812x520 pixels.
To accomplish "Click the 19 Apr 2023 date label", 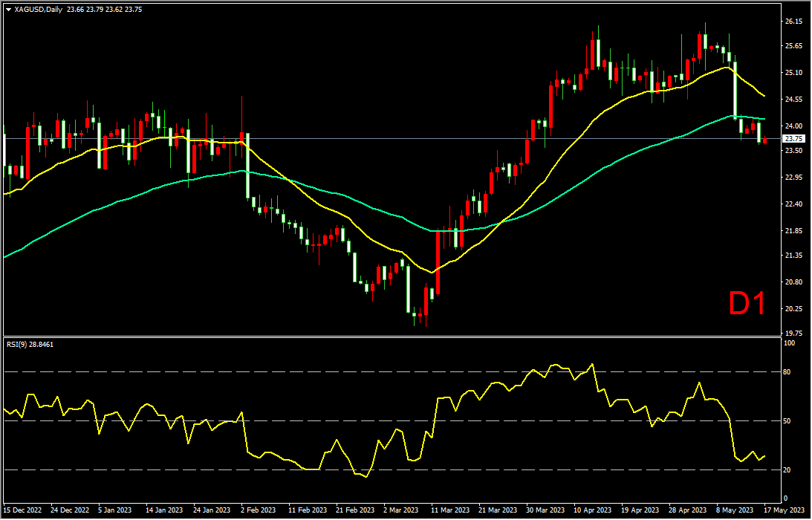I will pyautogui.click(x=640, y=510).
